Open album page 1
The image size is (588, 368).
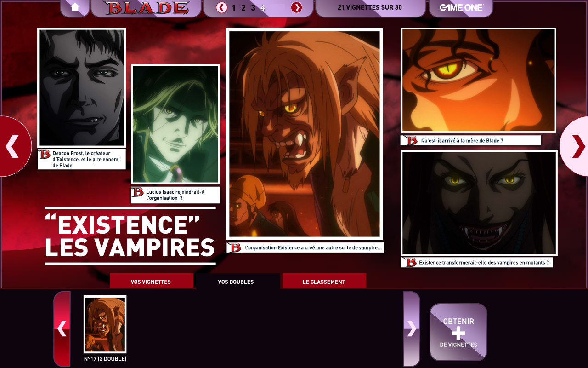(233, 7)
